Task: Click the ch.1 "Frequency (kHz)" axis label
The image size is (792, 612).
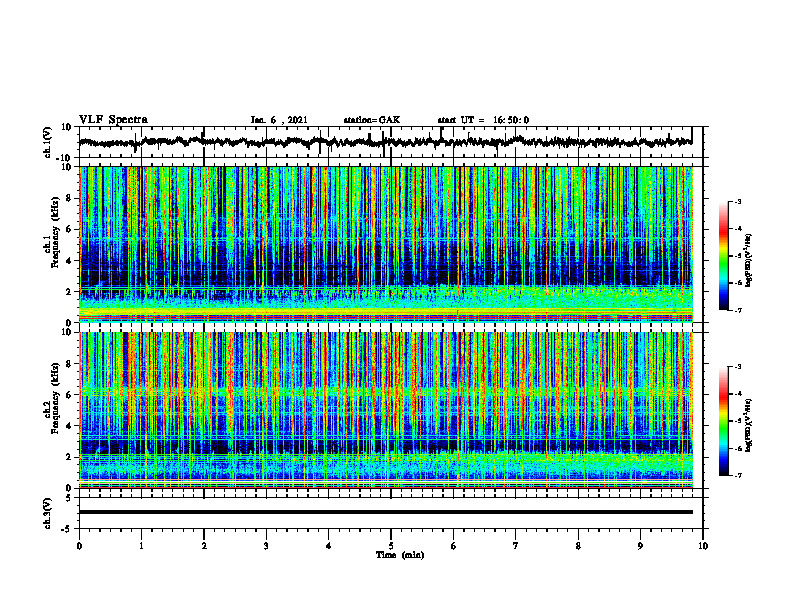Action: pos(55,232)
